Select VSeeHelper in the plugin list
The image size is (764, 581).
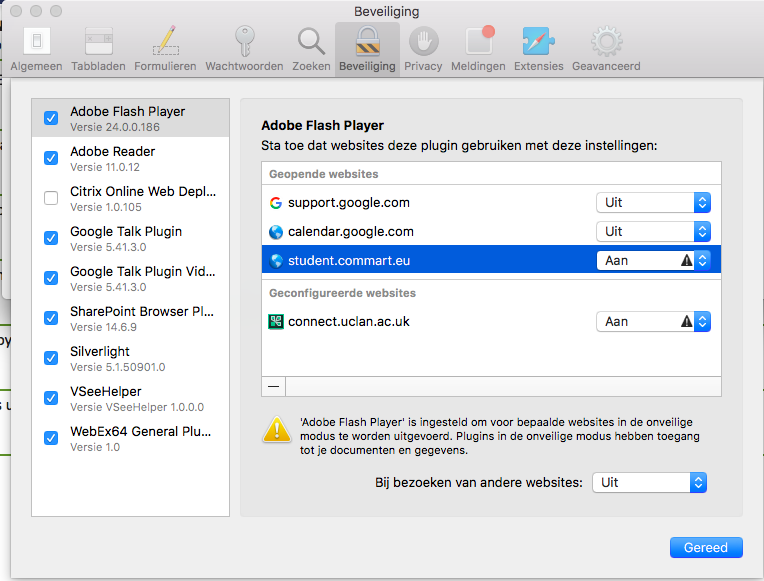[x=131, y=398]
